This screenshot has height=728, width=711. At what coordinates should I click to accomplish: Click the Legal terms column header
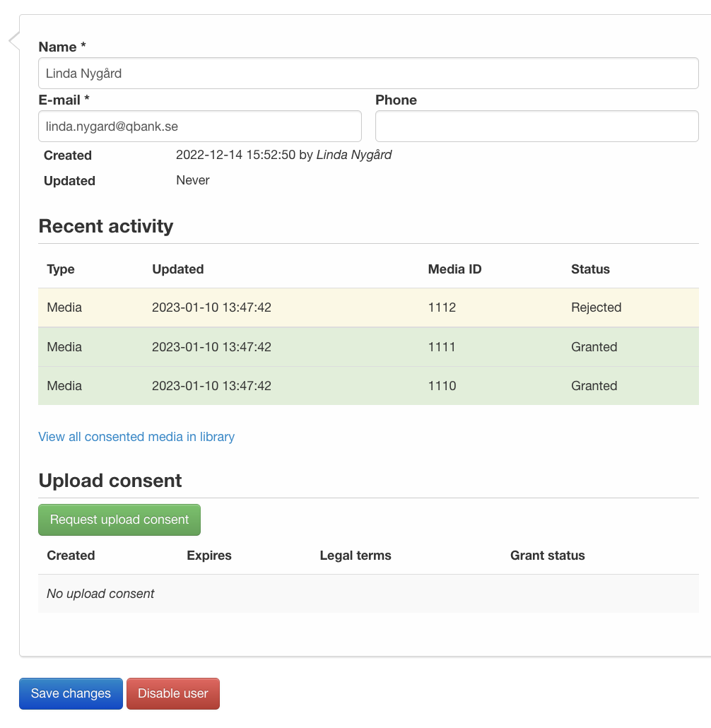pos(355,556)
